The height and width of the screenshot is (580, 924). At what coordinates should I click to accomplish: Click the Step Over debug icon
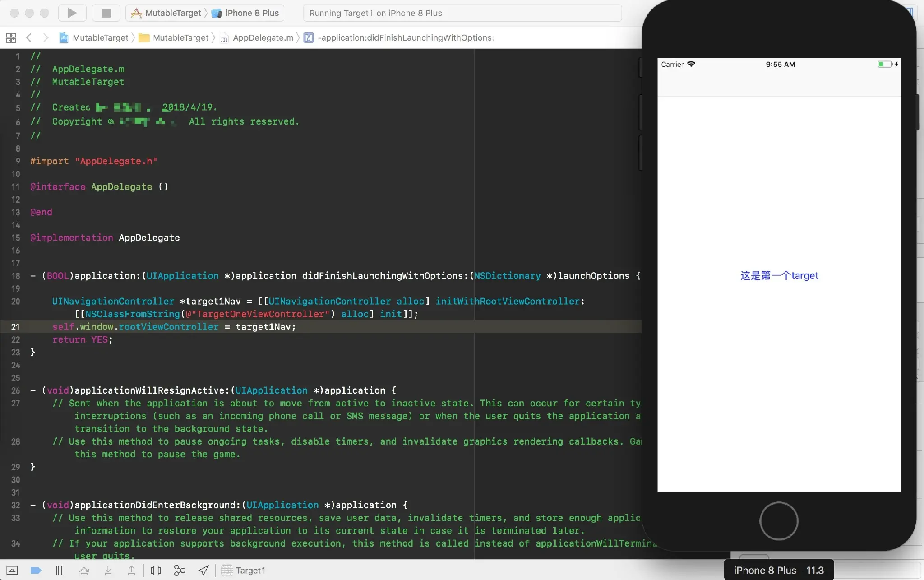click(84, 571)
